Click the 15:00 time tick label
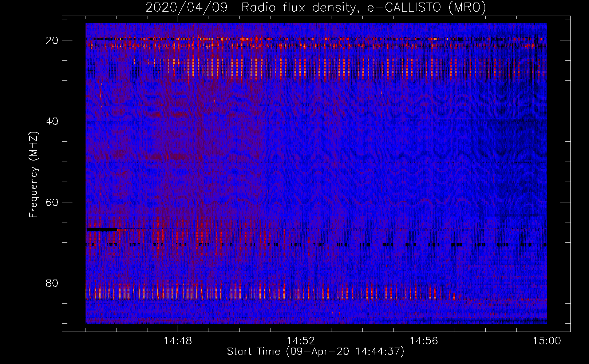Screen dimensions: 589x364 pos(547,341)
